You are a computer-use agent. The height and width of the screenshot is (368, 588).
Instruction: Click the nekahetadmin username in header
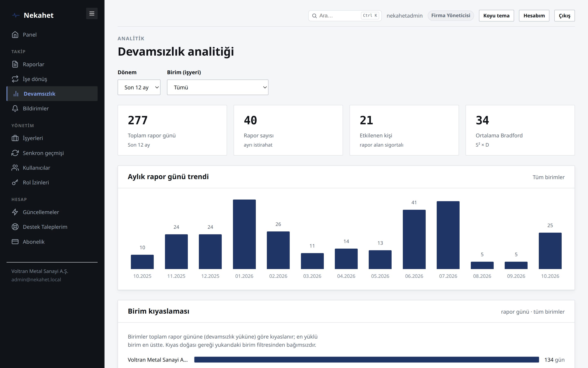coord(404,16)
